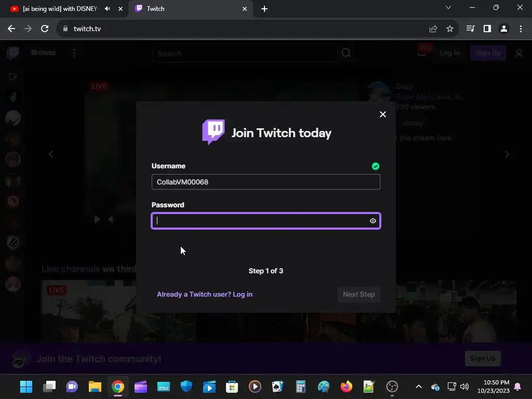
Task: Open the notifications bell in the tray
Action: (x=518, y=387)
